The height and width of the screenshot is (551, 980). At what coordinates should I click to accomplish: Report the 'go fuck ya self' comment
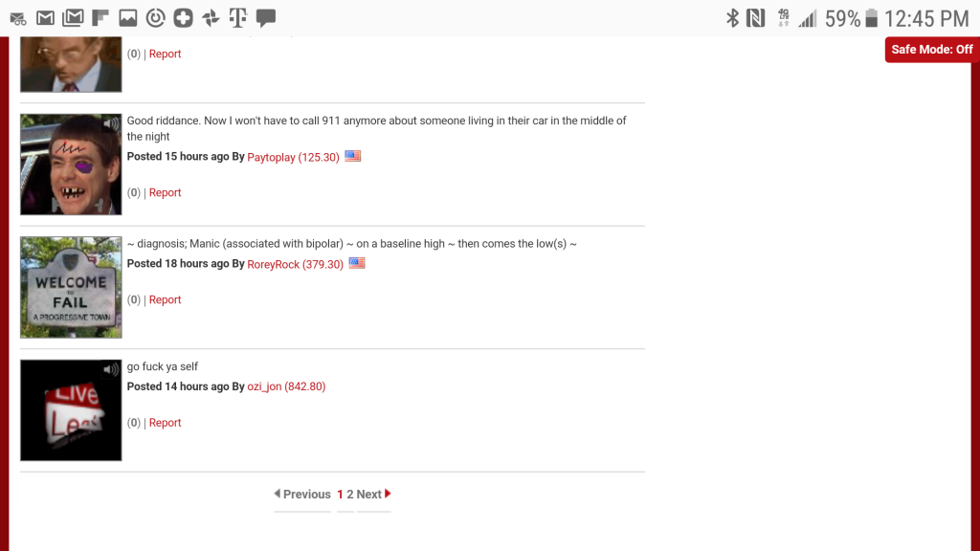(165, 423)
